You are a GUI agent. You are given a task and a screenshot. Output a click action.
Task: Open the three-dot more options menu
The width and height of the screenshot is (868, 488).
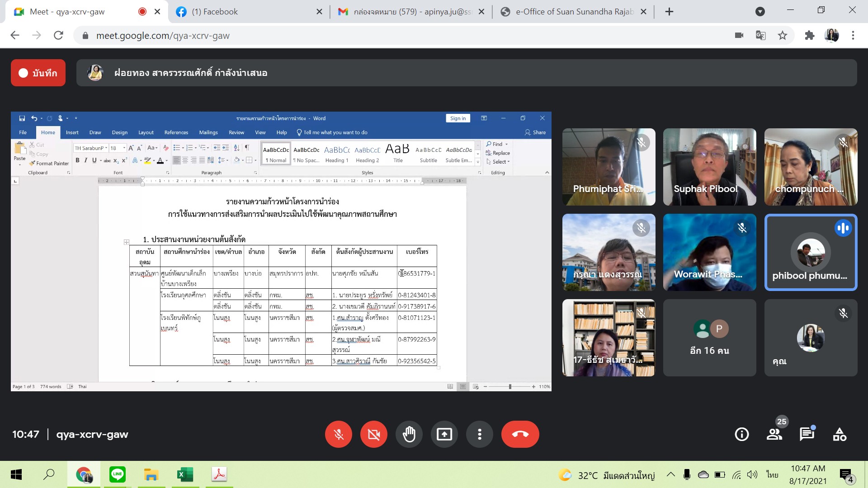tap(479, 434)
